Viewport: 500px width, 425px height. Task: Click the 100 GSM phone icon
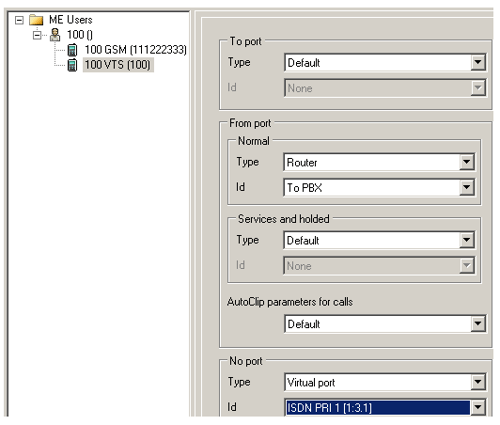pos(72,50)
